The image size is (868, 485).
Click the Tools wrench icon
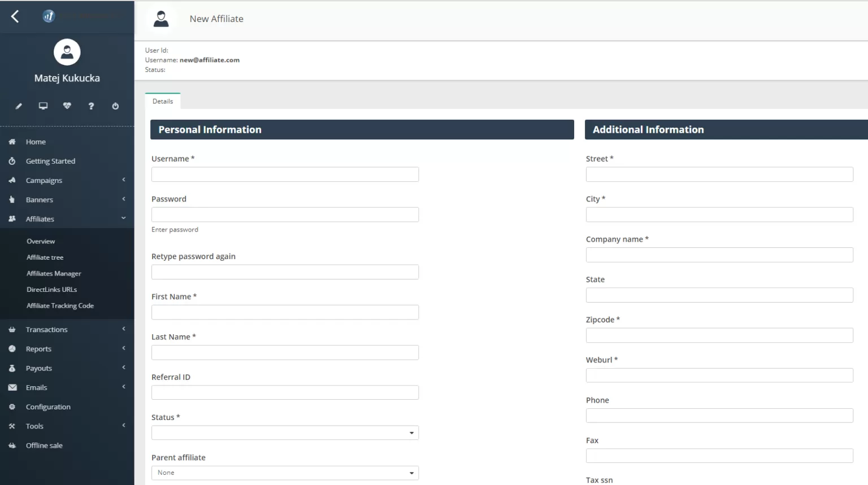pos(12,426)
